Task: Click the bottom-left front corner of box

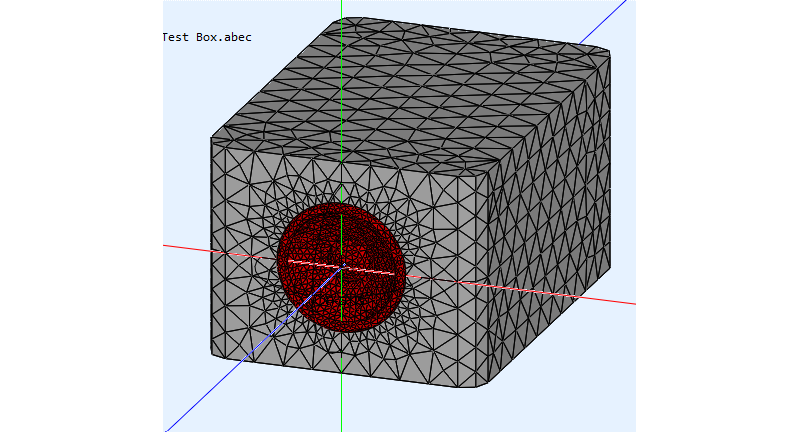Action: (x=213, y=351)
